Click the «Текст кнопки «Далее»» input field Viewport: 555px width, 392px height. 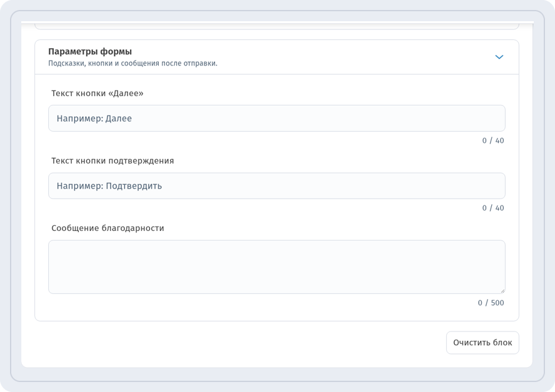tap(277, 119)
